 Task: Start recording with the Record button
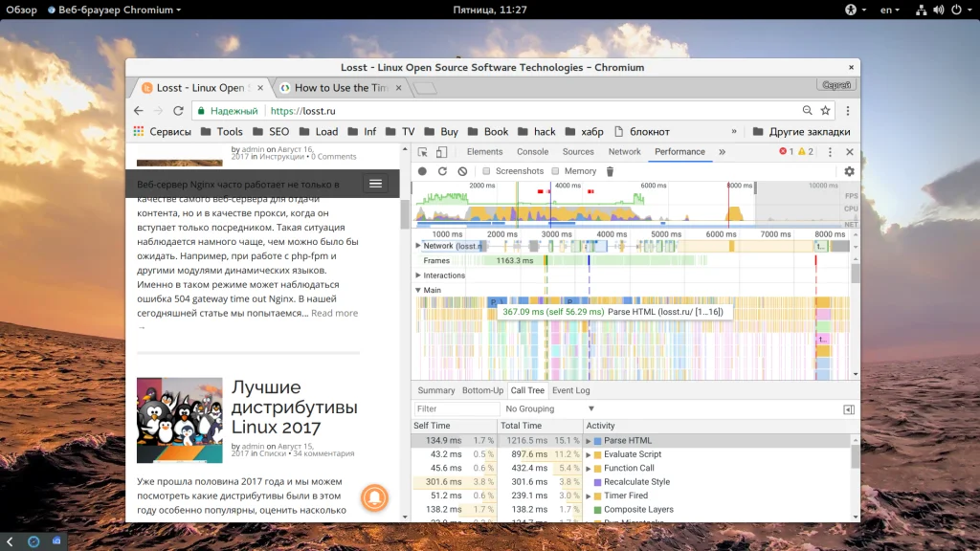pos(422,171)
